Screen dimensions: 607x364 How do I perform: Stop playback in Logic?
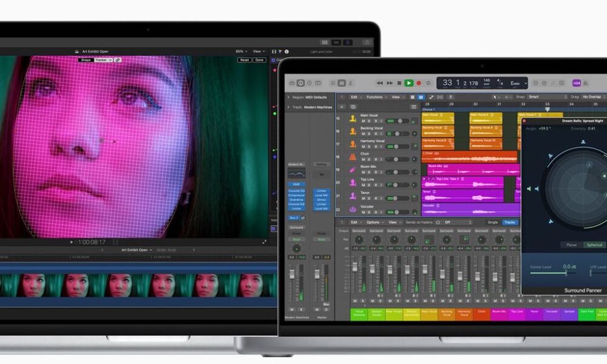(x=399, y=83)
